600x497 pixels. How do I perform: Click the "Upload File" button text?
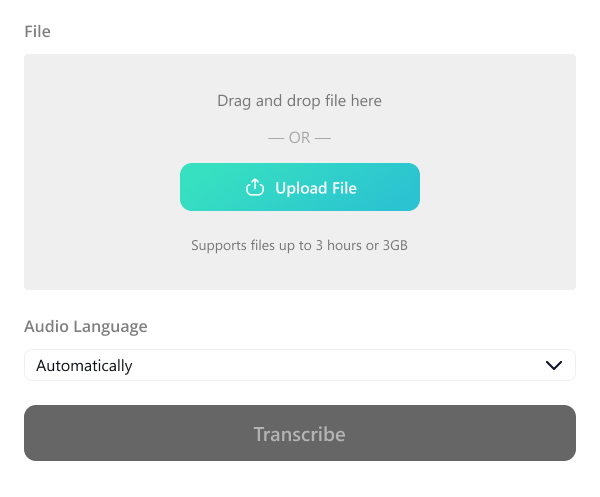(x=316, y=188)
